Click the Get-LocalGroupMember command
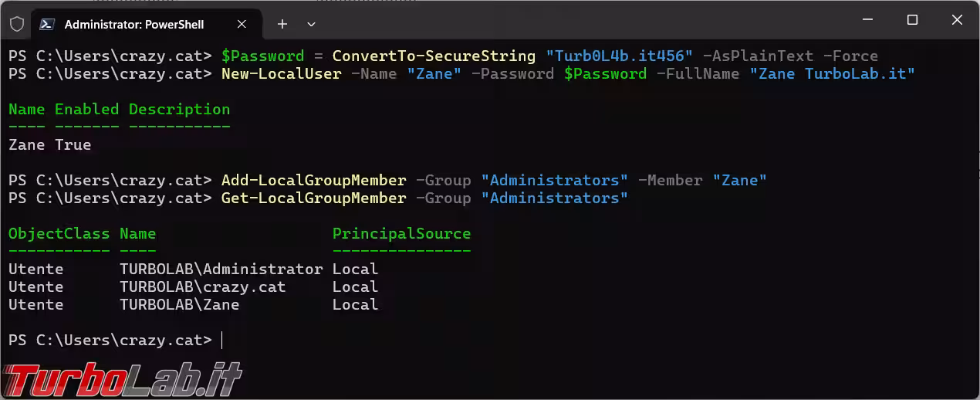 coord(313,198)
